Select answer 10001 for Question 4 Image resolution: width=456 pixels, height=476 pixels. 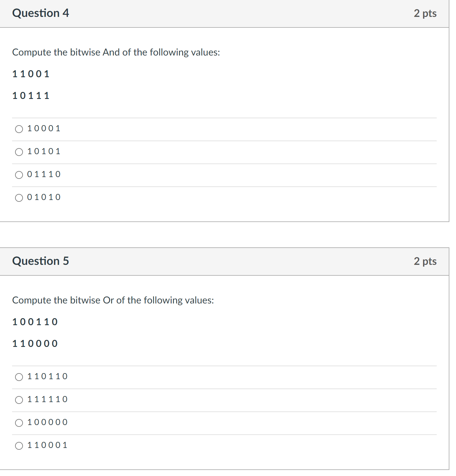coord(19,129)
